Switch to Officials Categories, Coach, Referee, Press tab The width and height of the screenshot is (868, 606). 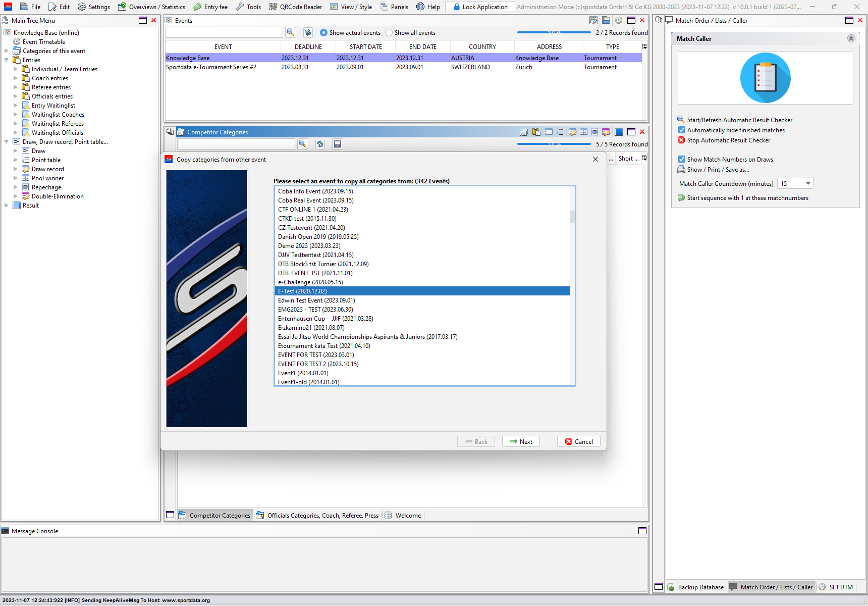317,515
